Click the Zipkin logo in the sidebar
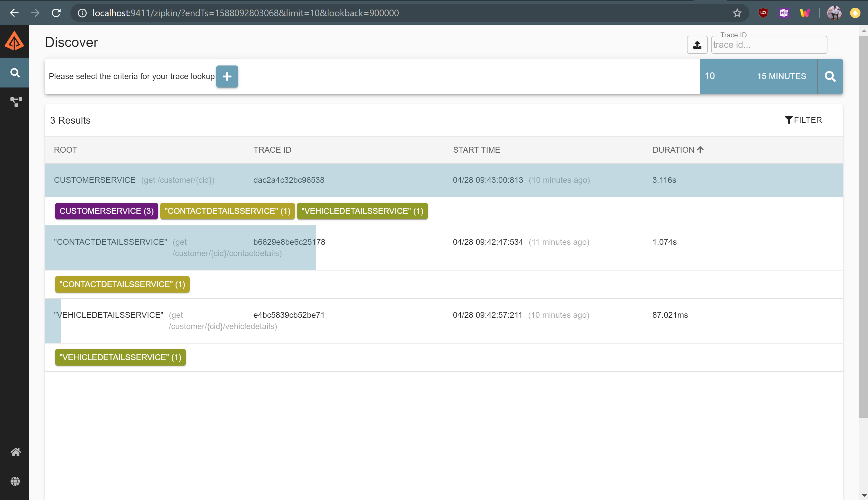The height and width of the screenshot is (500, 868). 14,40
